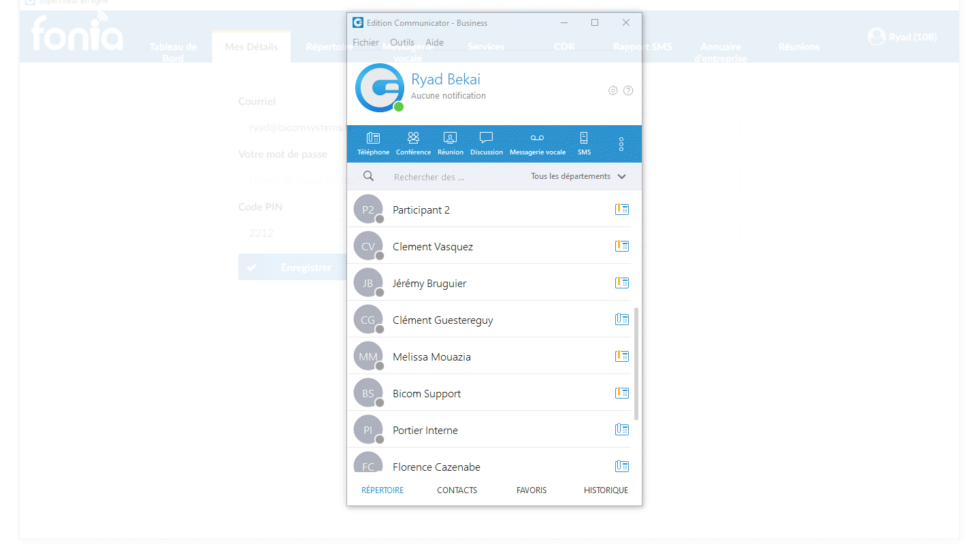The width and height of the screenshot is (980, 551).
Task: Open the Fichier menu
Action: pos(365,42)
